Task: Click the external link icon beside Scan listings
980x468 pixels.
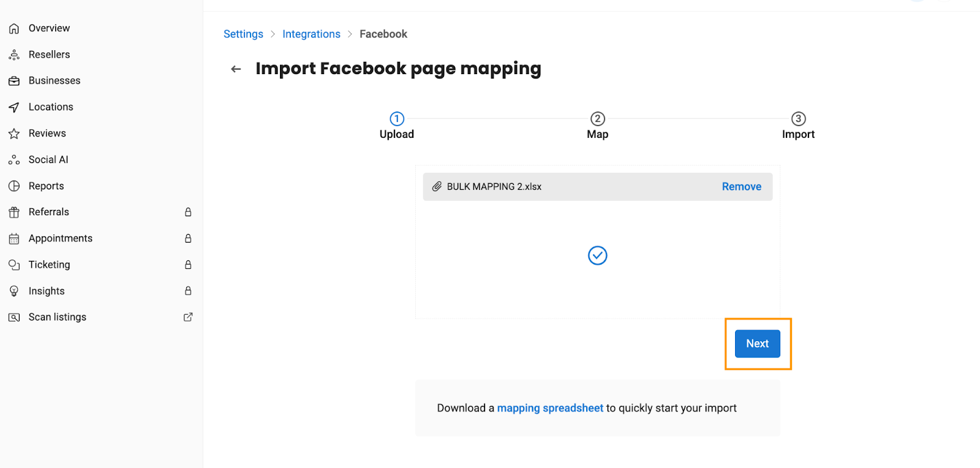Action: point(188,317)
